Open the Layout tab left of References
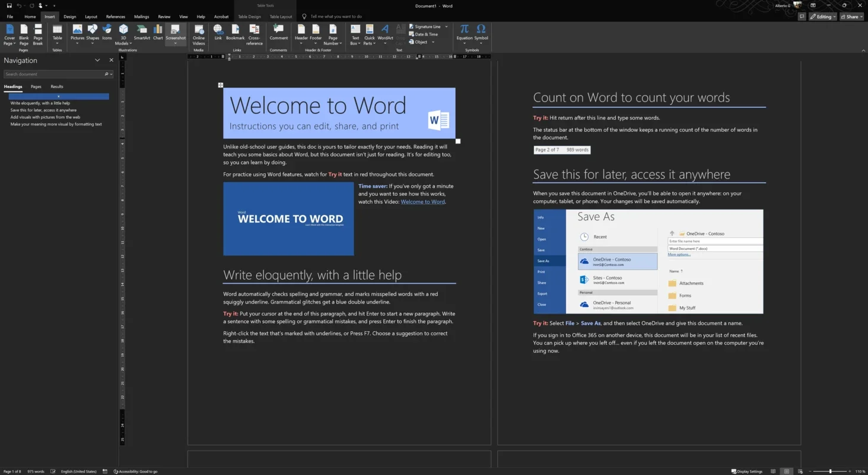Viewport: 868px width, 475px height. point(91,17)
